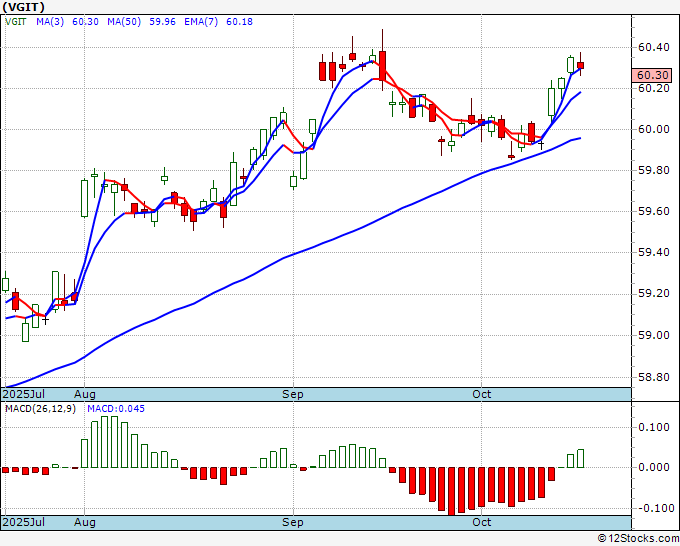The width and height of the screenshot is (680, 546).
Task: Click the Oct label on price chart axis
Action: pyautogui.click(x=481, y=394)
